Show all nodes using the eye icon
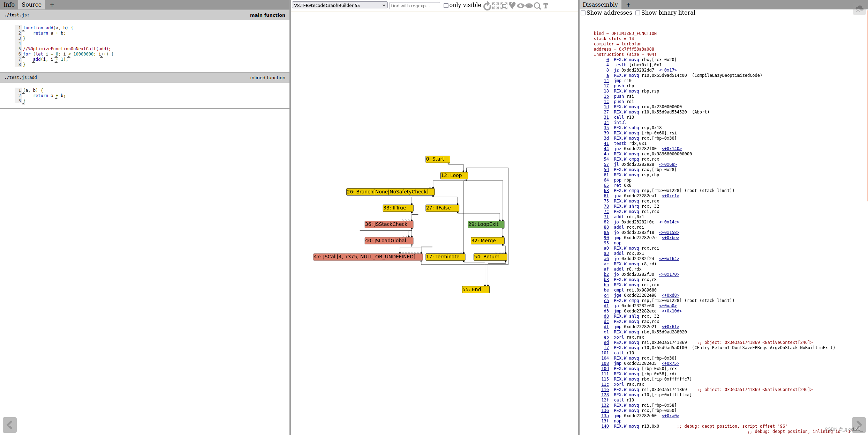Viewport: 868px width, 435px height. point(521,6)
